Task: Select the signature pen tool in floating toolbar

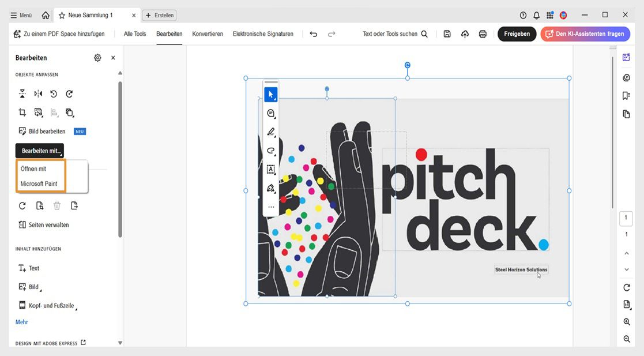Action: (270, 188)
